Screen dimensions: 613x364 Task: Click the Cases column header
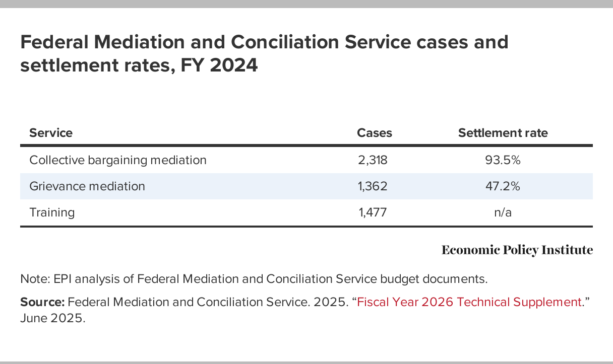pyautogui.click(x=374, y=133)
